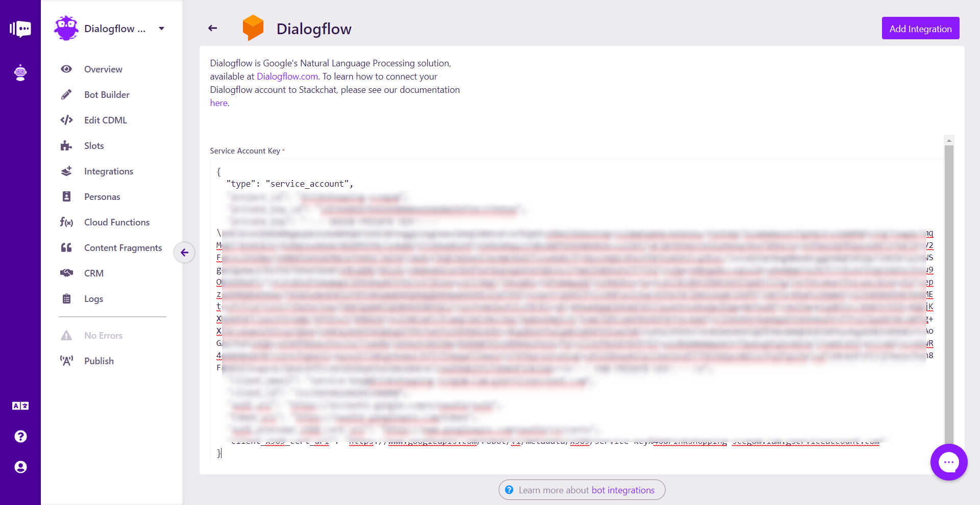Expand the bot selector dropdown arrow
The image size is (980, 505).
pos(162,29)
